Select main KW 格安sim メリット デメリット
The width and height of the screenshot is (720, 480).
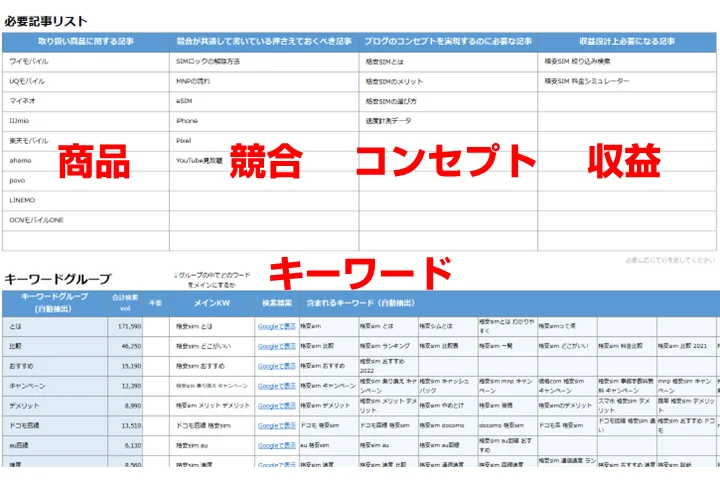(x=212, y=406)
